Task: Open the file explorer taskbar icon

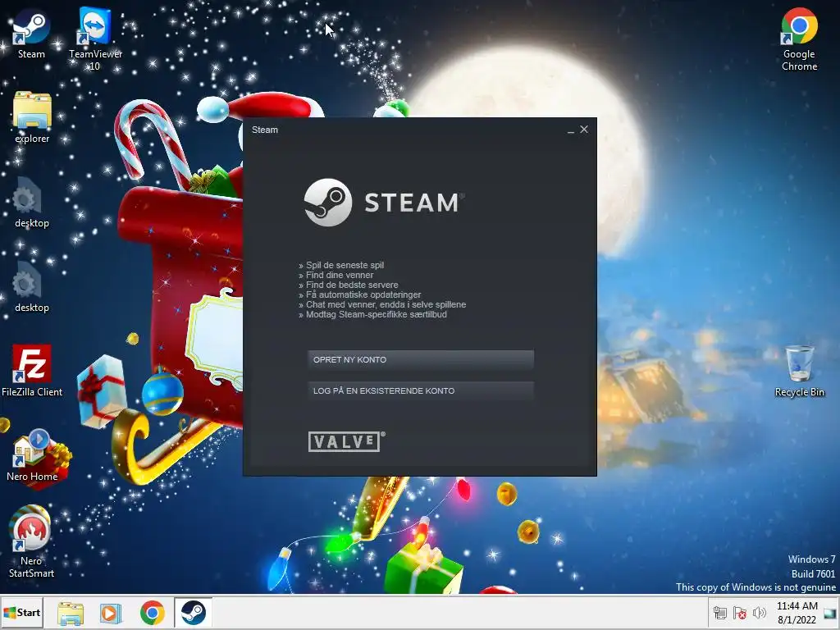Action: coord(71,613)
